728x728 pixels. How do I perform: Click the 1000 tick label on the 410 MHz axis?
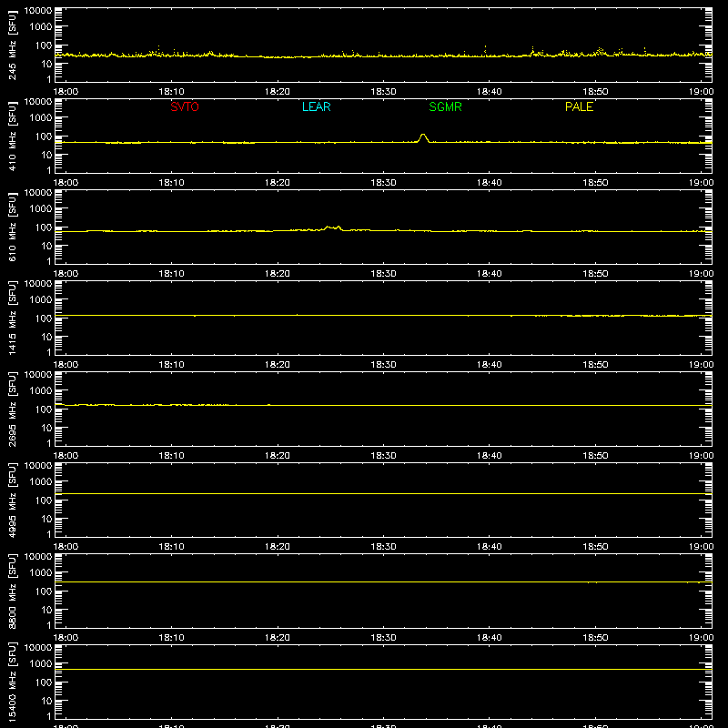coord(41,118)
